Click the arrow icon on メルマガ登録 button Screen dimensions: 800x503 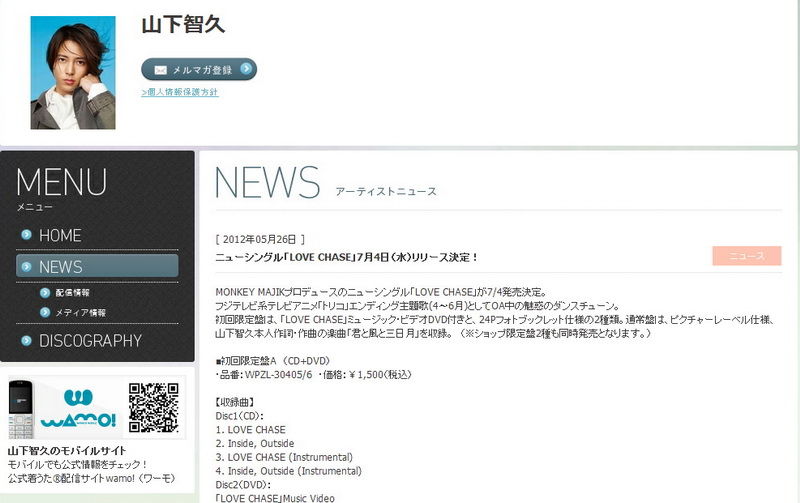246,68
